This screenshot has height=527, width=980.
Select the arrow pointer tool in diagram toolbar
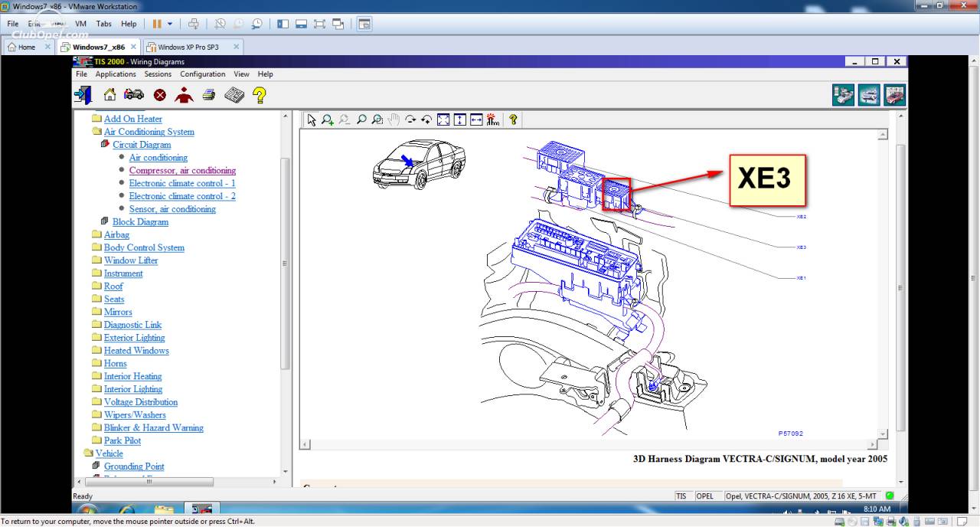pos(311,119)
